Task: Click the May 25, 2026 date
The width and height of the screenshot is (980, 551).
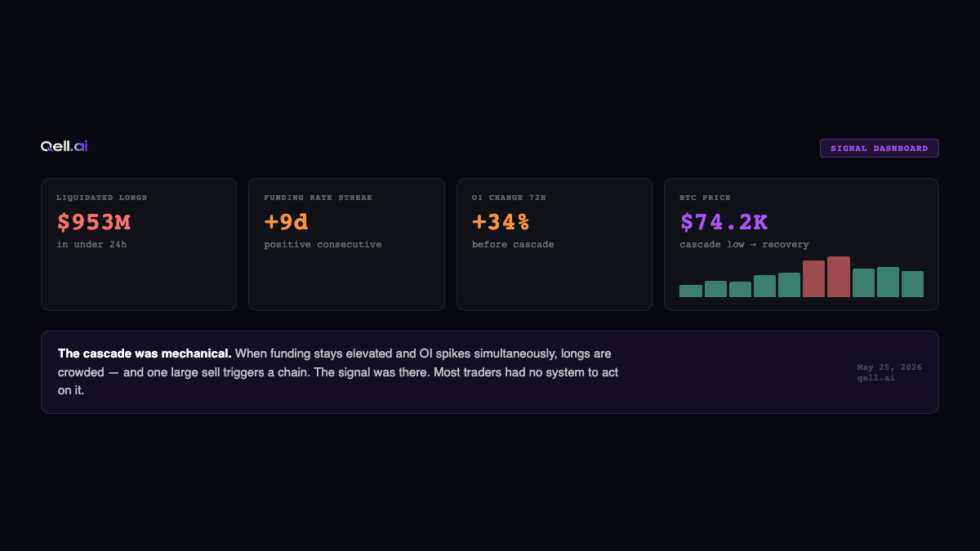Action: (x=889, y=367)
